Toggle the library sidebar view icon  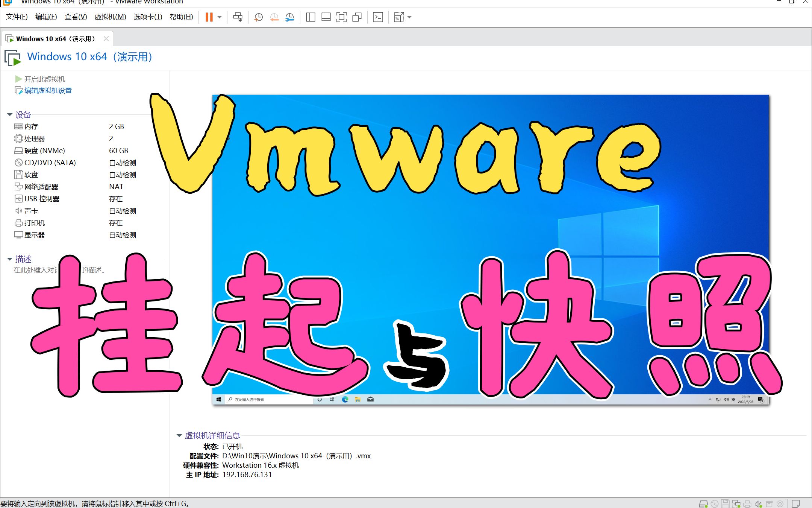(311, 17)
